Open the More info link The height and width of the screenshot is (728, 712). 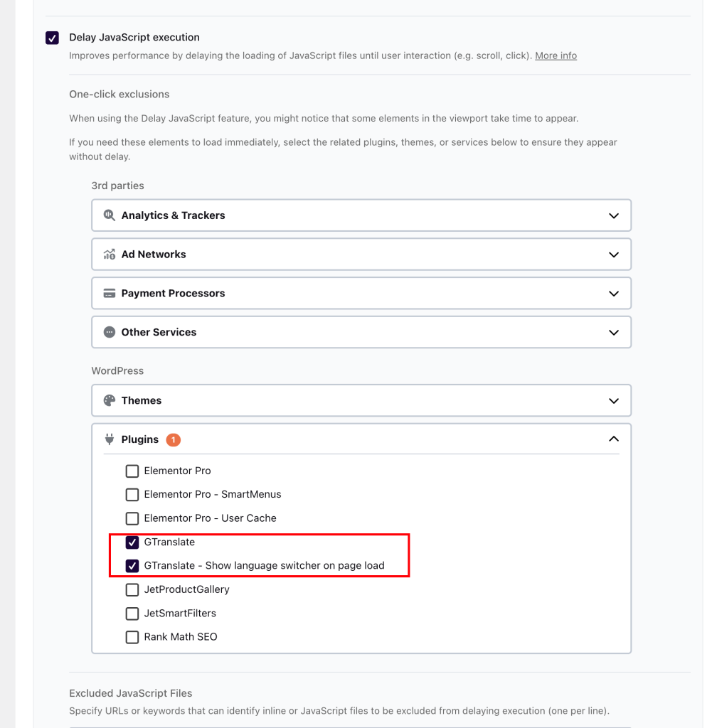pyautogui.click(x=556, y=55)
